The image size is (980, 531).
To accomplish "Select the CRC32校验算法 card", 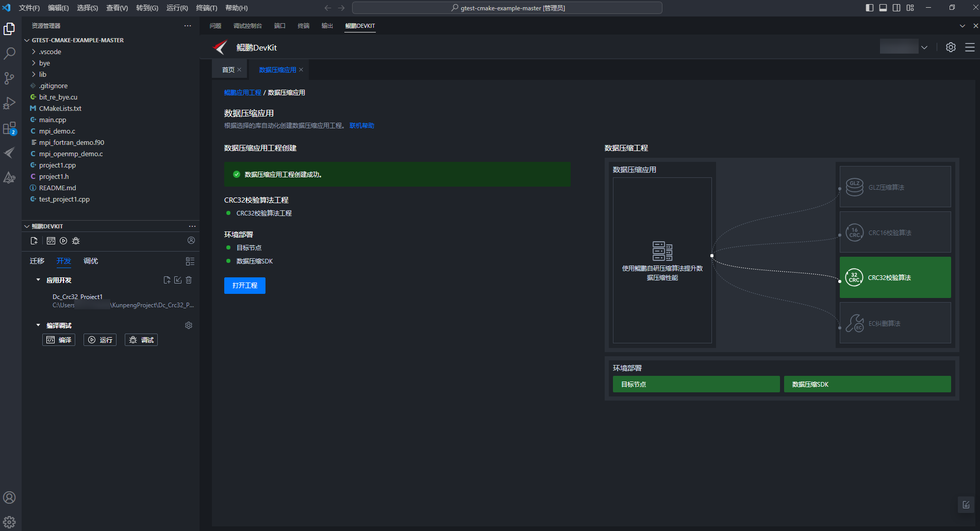I will pyautogui.click(x=895, y=277).
